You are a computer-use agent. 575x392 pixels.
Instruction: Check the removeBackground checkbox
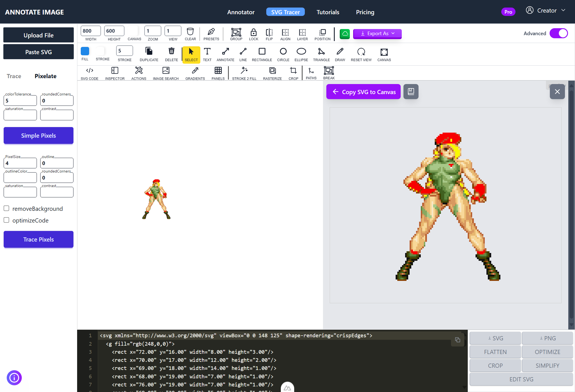point(6,208)
